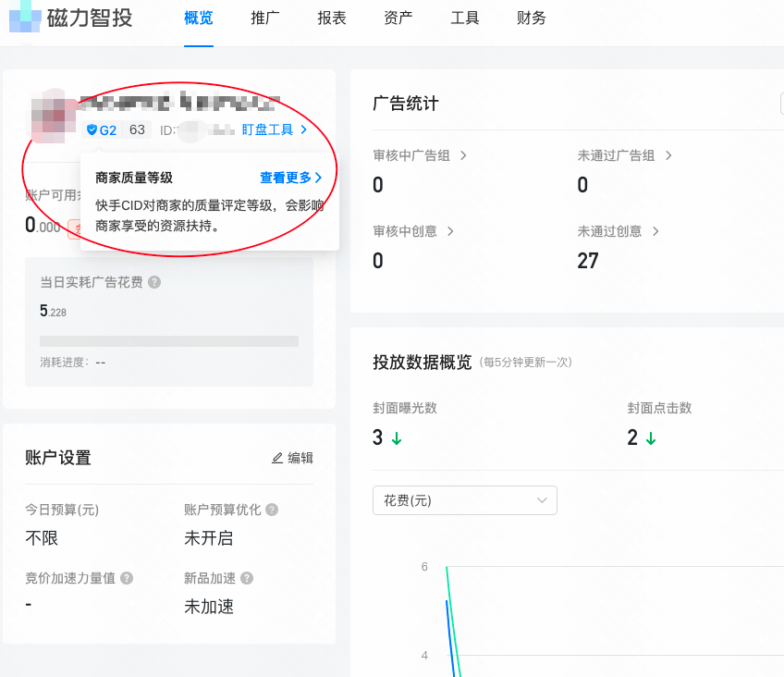Switch to the 推广 tab
The height and width of the screenshot is (677, 784).
265,18
